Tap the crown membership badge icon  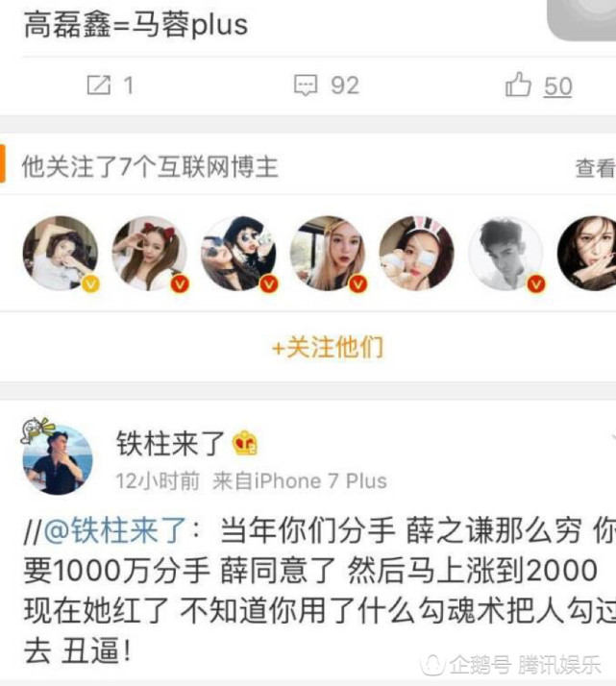click(245, 443)
